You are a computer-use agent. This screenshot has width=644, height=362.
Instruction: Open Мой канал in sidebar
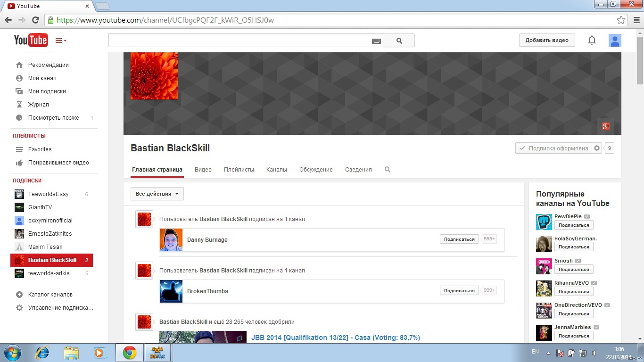click(42, 78)
